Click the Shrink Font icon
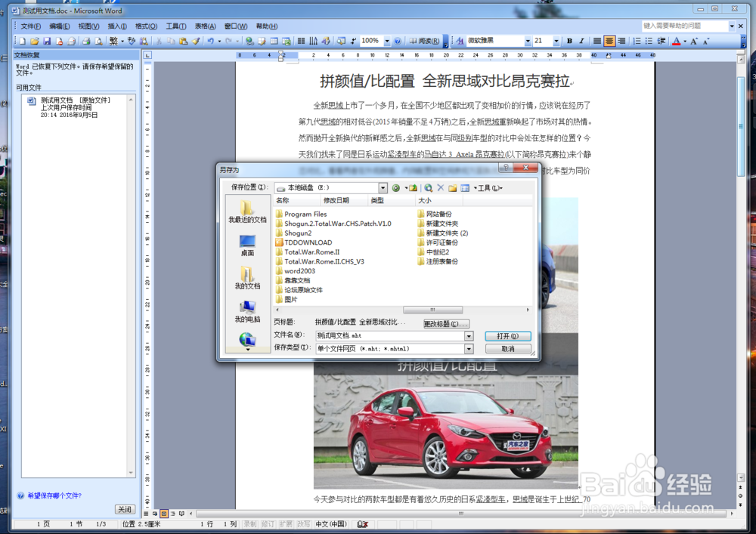756x534 pixels. tap(706, 42)
